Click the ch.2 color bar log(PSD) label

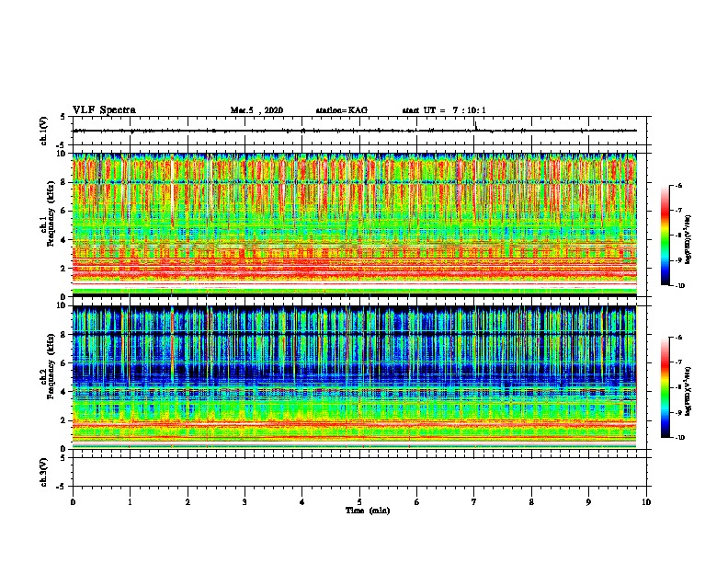(688, 391)
